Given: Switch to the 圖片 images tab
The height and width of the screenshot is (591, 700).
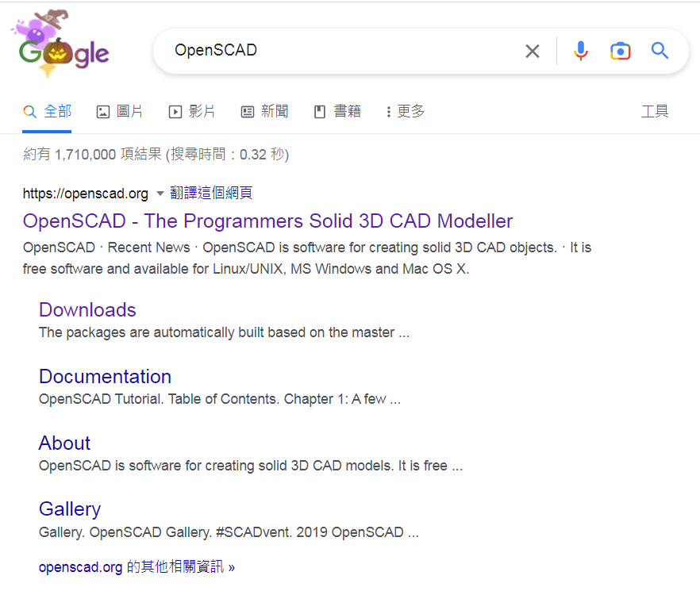Looking at the screenshot, I should pyautogui.click(x=120, y=112).
